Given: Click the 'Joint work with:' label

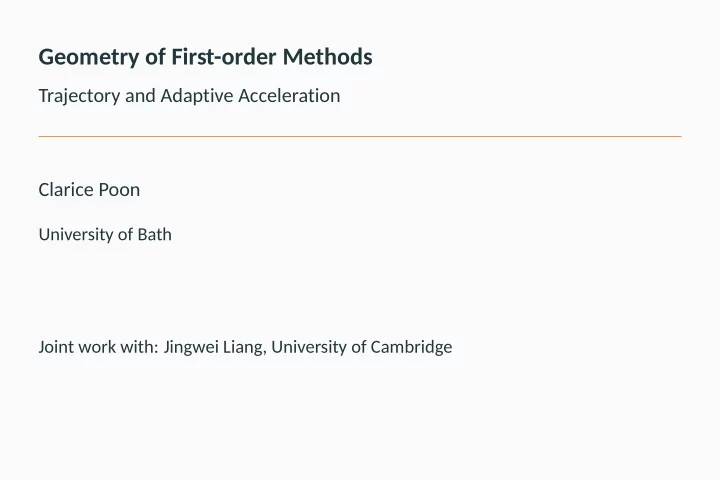Looking at the screenshot, I should click(98, 347).
